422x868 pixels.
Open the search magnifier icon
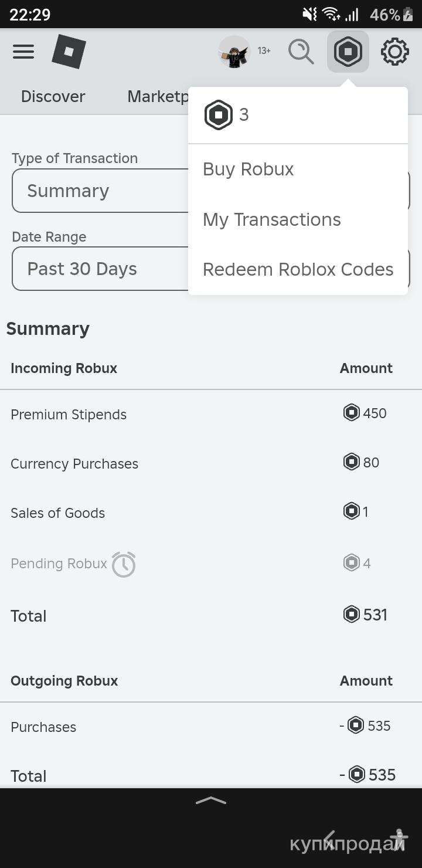(301, 52)
